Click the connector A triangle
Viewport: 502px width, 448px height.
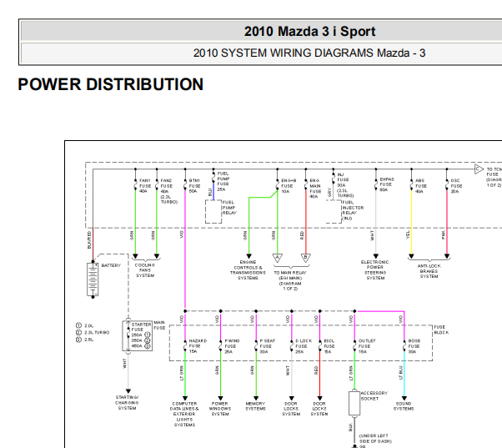pos(277,258)
